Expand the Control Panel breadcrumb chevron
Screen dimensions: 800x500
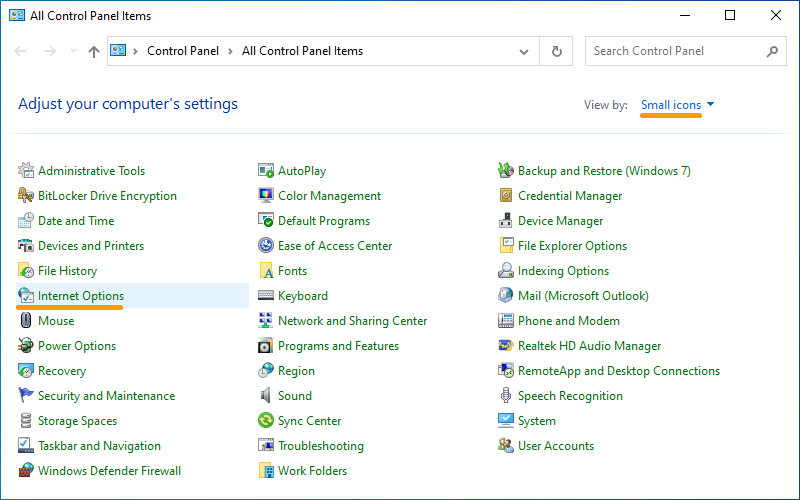(230, 51)
